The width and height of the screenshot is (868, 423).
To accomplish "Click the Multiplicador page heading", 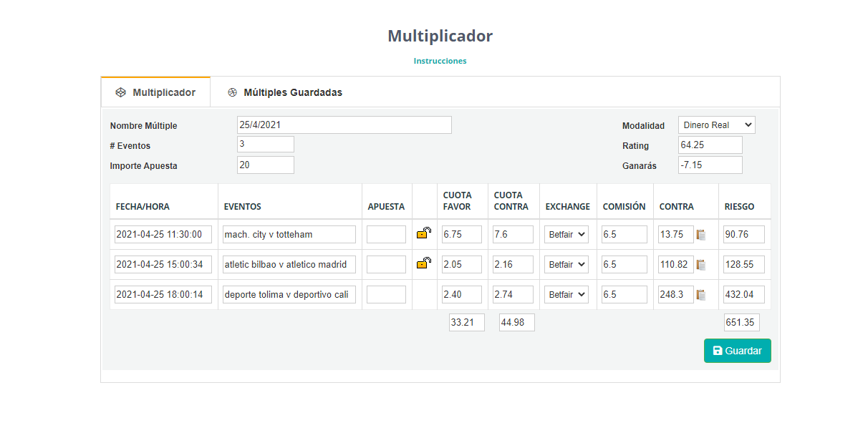I will point(440,36).
